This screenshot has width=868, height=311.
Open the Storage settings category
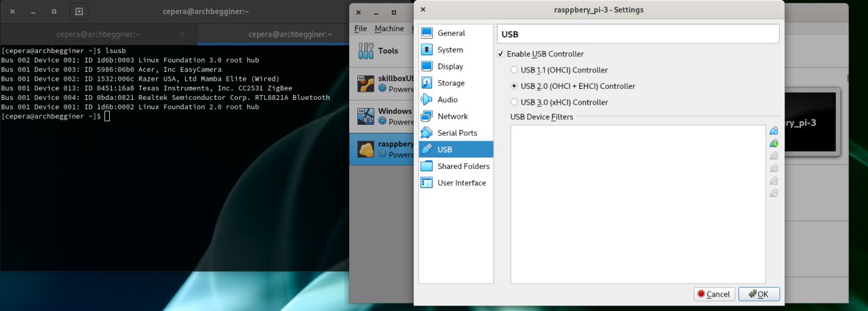(x=456, y=83)
